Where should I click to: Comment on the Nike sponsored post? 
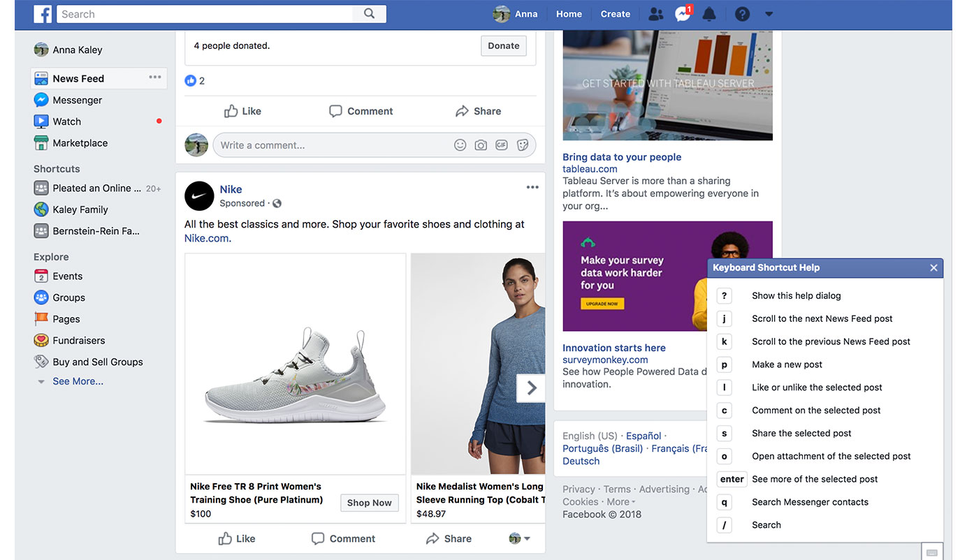pyautogui.click(x=343, y=538)
